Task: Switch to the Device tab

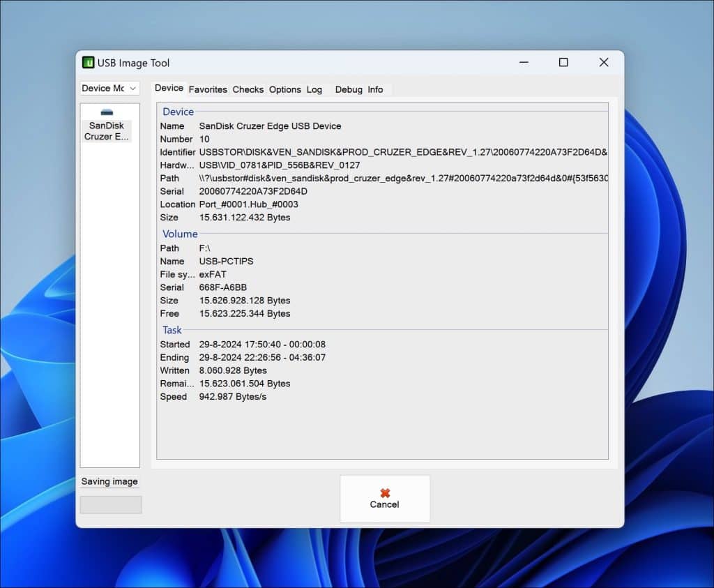Action: [169, 88]
